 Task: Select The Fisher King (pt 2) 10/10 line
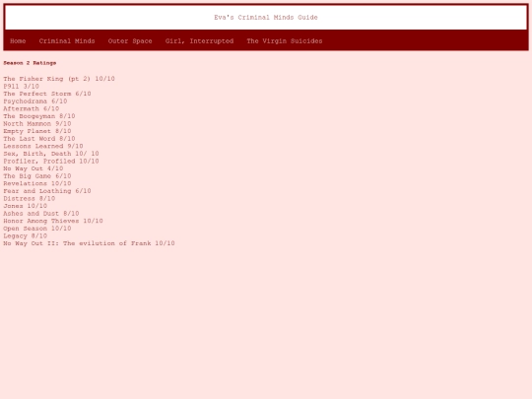[x=59, y=79]
